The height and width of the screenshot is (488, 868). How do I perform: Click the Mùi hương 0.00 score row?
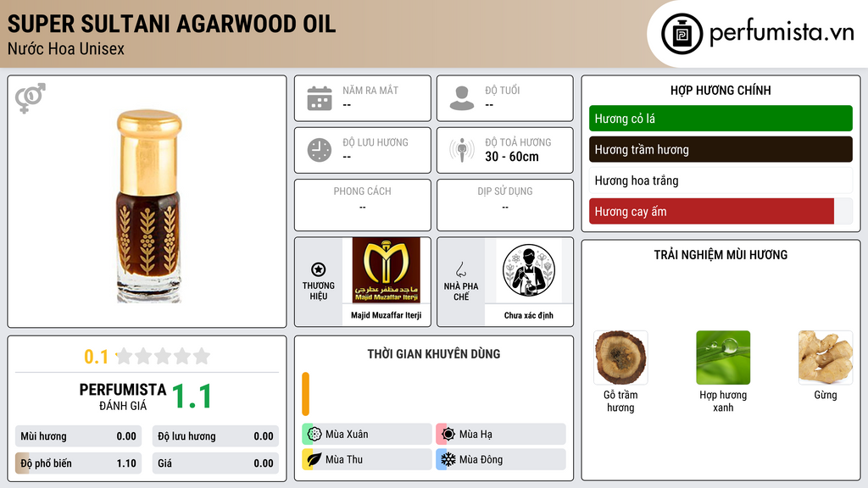coord(78,436)
